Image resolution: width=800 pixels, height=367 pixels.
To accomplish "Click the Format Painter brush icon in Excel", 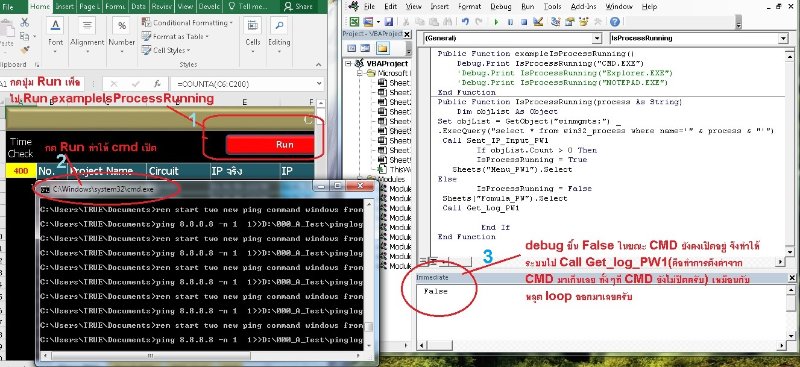I will coord(24,50).
